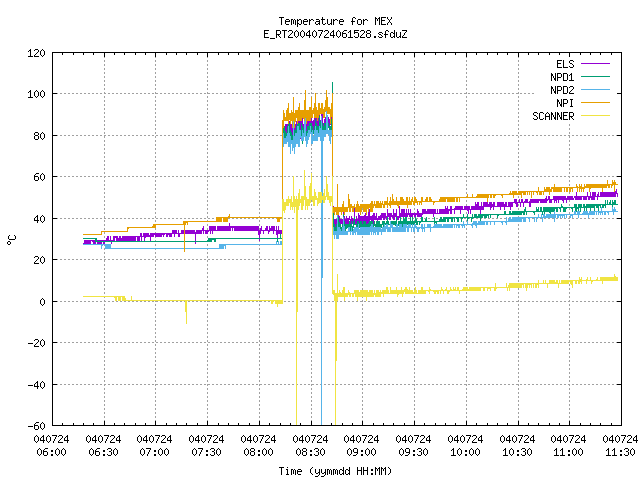Click the x-axis label 040724 10:30
The height and width of the screenshot is (480, 640).
[517, 446]
